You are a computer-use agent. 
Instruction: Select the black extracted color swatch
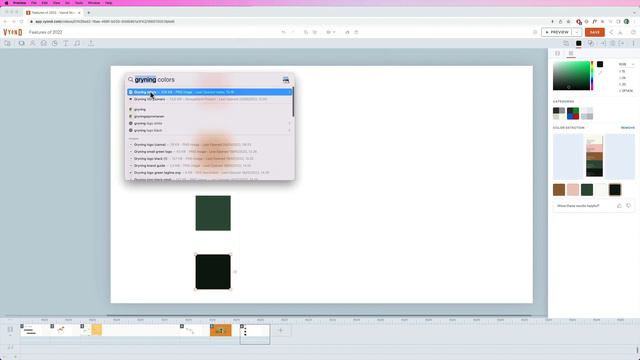click(615, 190)
